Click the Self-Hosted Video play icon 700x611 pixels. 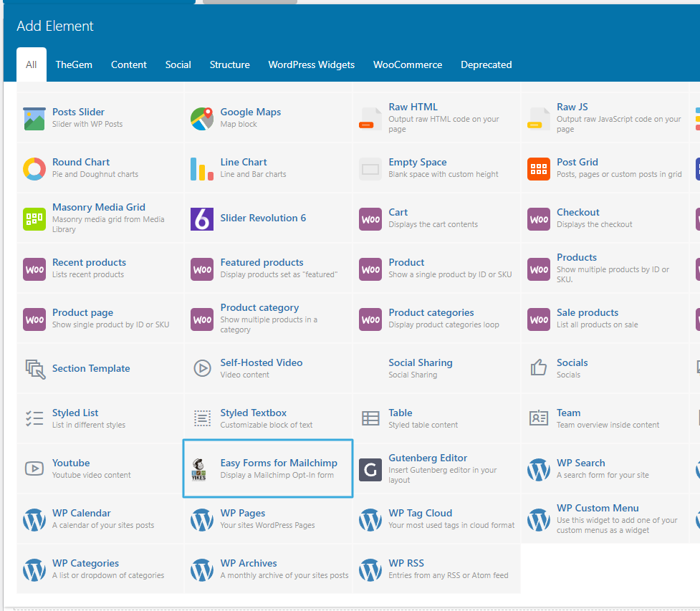click(x=202, y=368)
